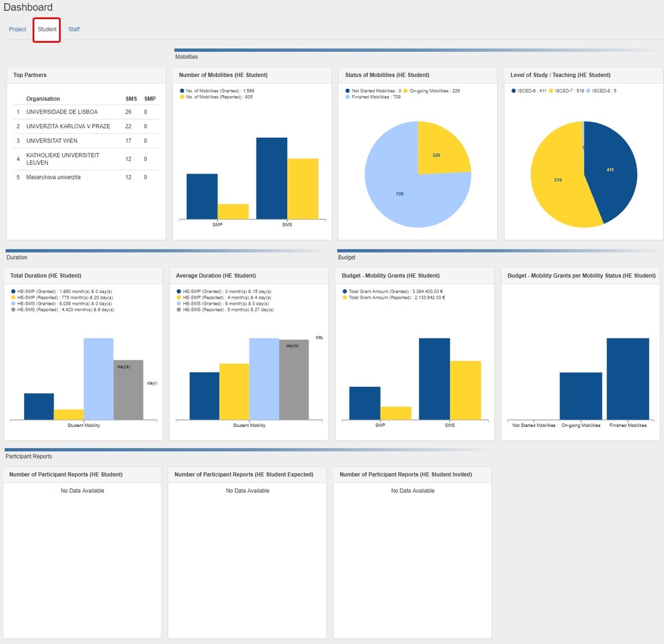Click the SMP column header in Top Partners
The image size is (664, 644).
click(150, 99)
